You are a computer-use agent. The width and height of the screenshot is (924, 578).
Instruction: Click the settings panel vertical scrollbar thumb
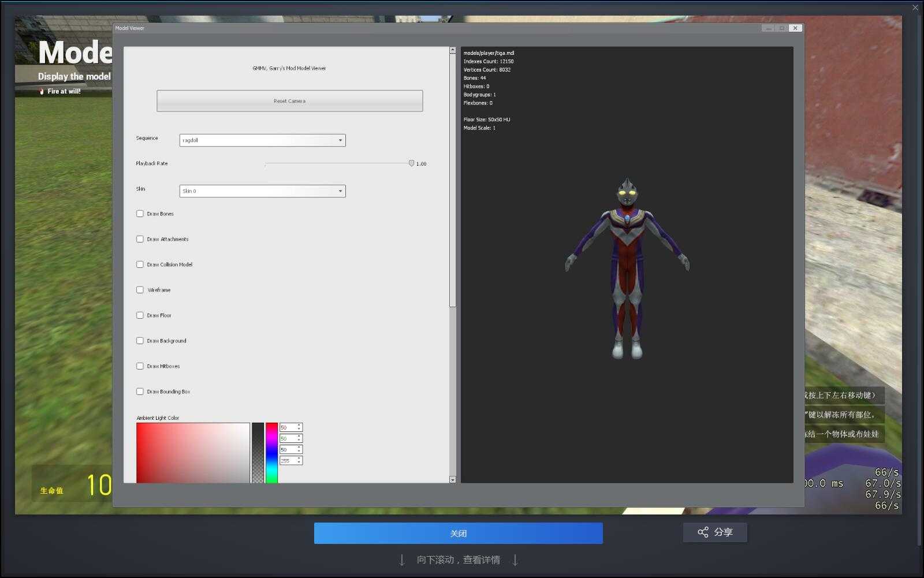[452, 180]
